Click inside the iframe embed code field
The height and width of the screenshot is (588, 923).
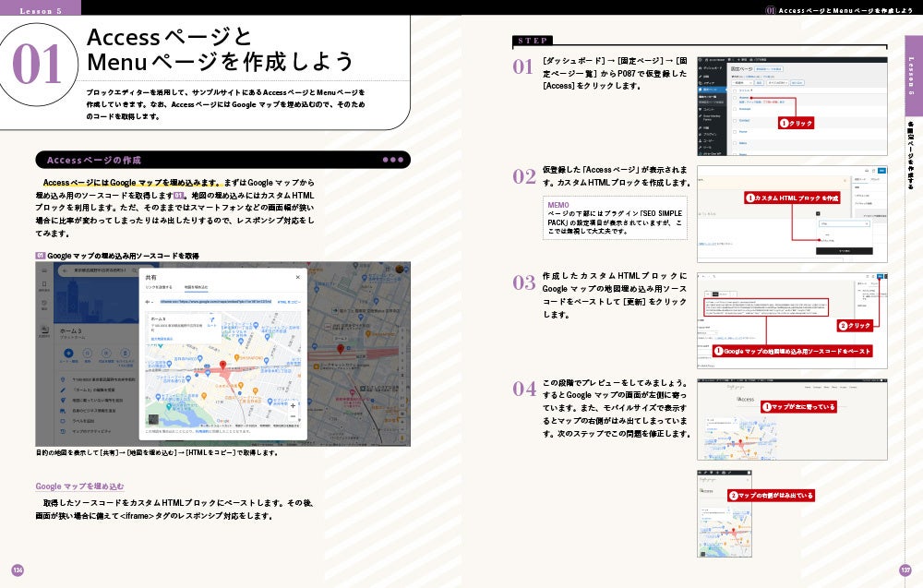pyautogui.click(x=216, y=301)
